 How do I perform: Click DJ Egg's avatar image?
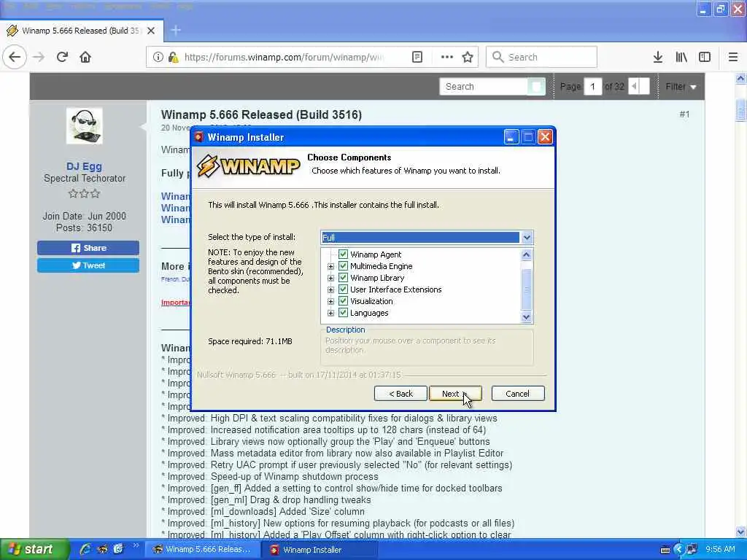tap(85, 125)
